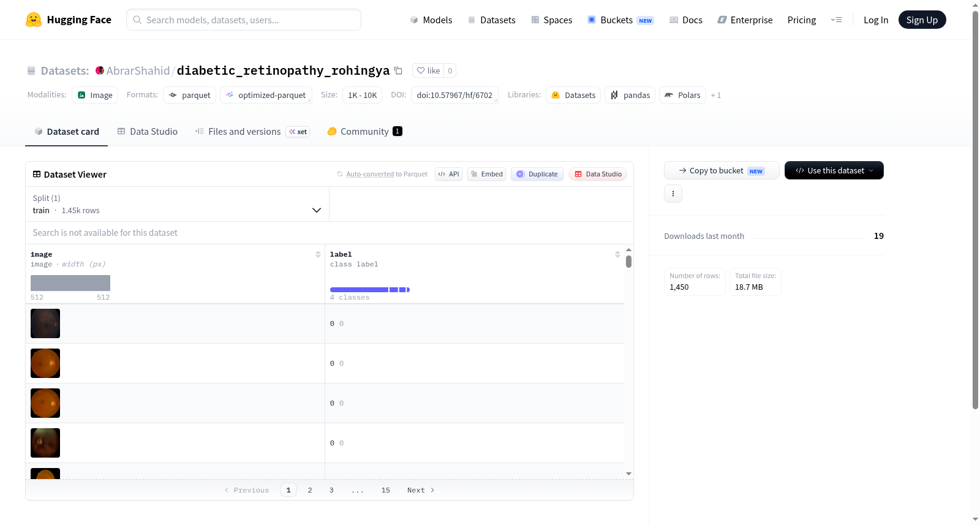Screen dimensions: 980x525
Task: Click the image column sort icon
Action: tap(318, 254)
